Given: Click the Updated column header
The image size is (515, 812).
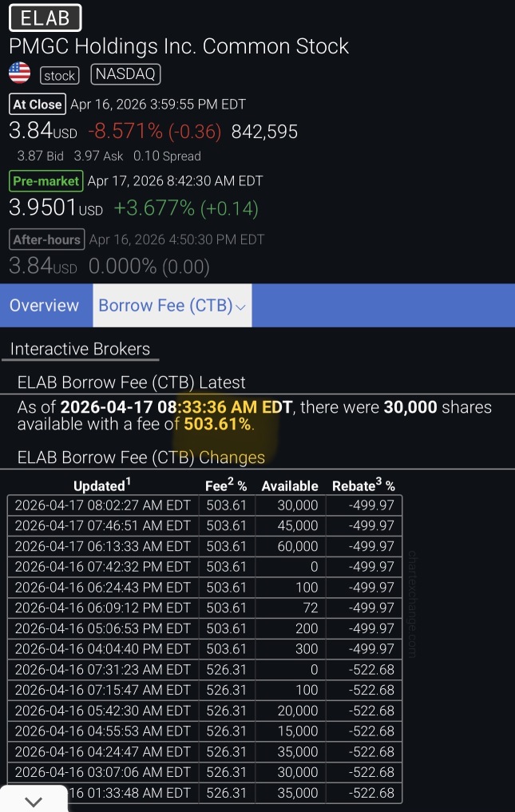Looking at the screenshot, I should [102, 485].
